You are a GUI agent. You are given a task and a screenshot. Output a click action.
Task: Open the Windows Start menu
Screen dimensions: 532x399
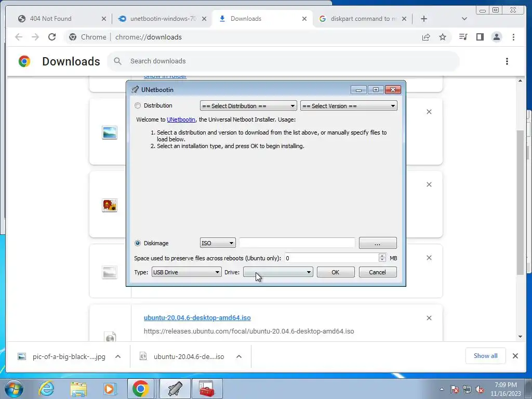click(x=14, y=389)
